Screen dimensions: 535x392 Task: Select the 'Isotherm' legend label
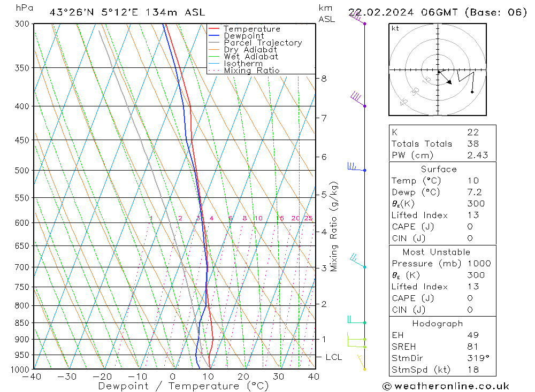243,64
